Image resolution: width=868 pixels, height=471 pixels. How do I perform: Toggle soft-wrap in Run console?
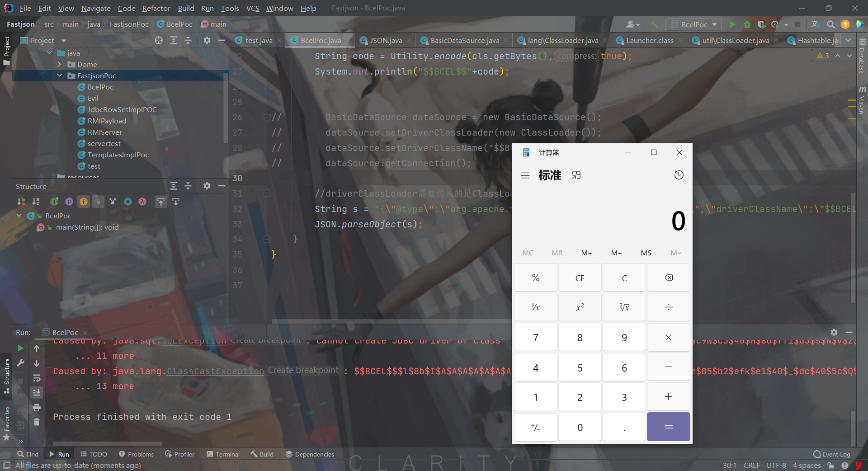pyautogui.click(x=37, y=378)
